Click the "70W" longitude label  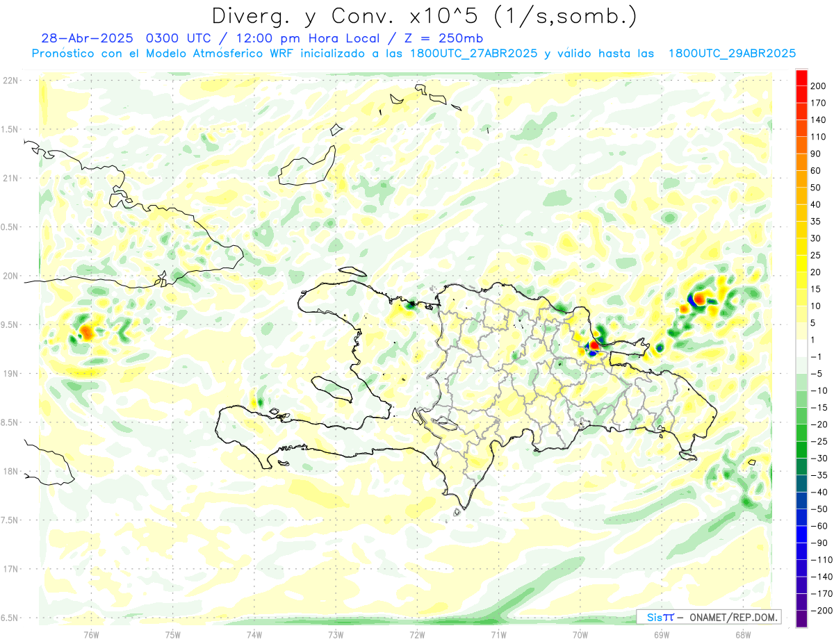coord(580,634)
